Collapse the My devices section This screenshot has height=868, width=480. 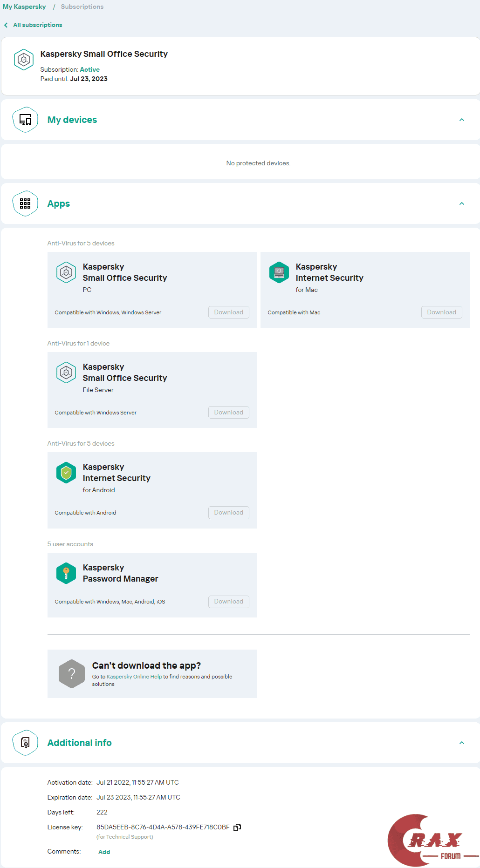point(462,120)
